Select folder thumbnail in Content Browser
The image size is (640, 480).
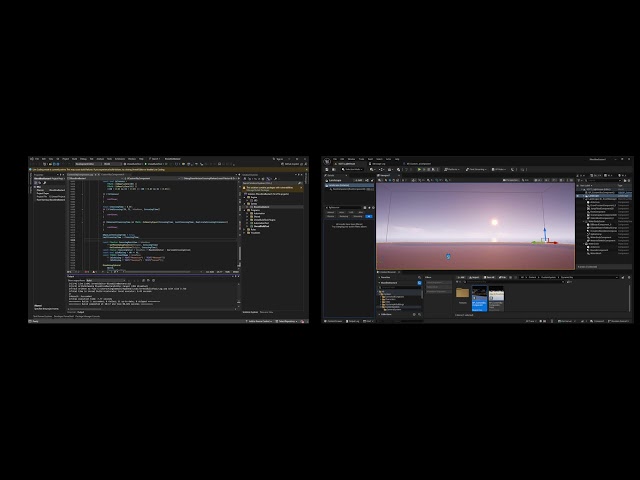point(462,293)
